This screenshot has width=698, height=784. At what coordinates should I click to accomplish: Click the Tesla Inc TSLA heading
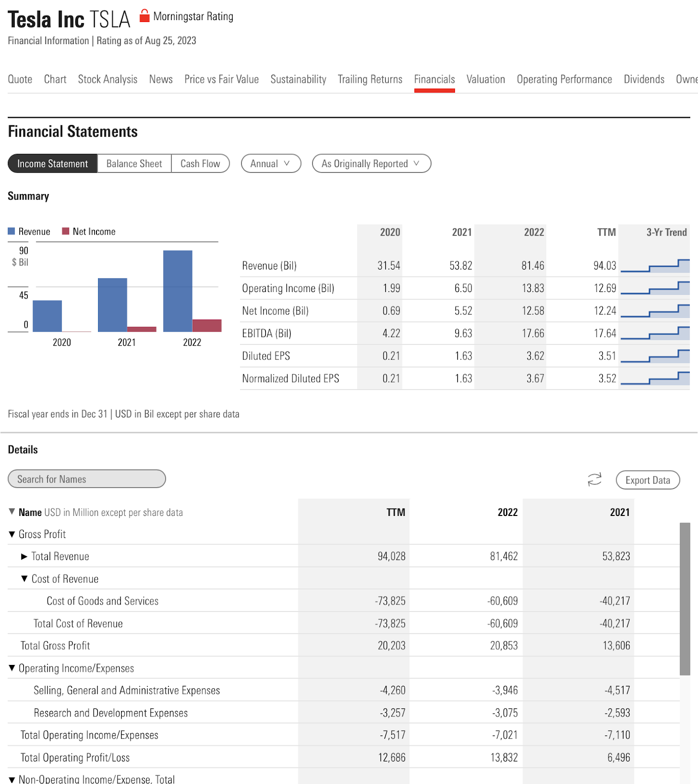pos(69,20)
